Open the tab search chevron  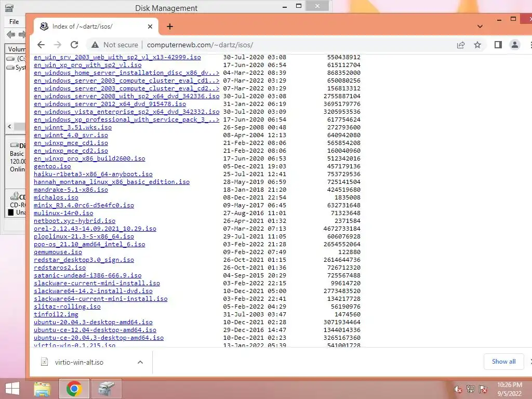click(480, 26)
